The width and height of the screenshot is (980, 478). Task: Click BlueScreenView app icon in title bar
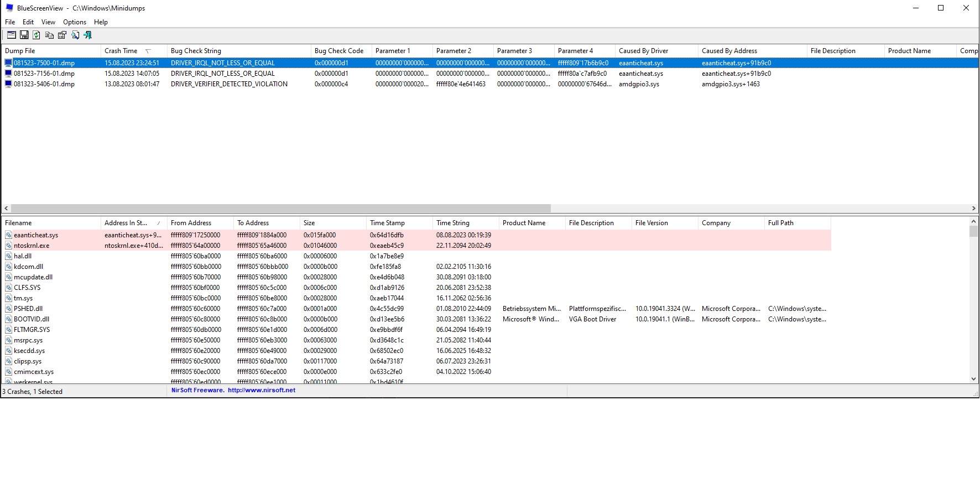pyautogui.click(x=9, y=8)
